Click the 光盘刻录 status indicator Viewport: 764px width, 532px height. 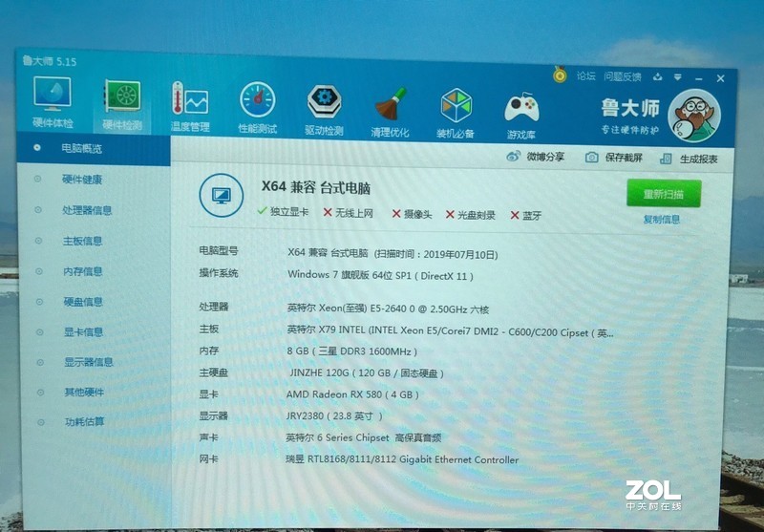click(470, 215)
